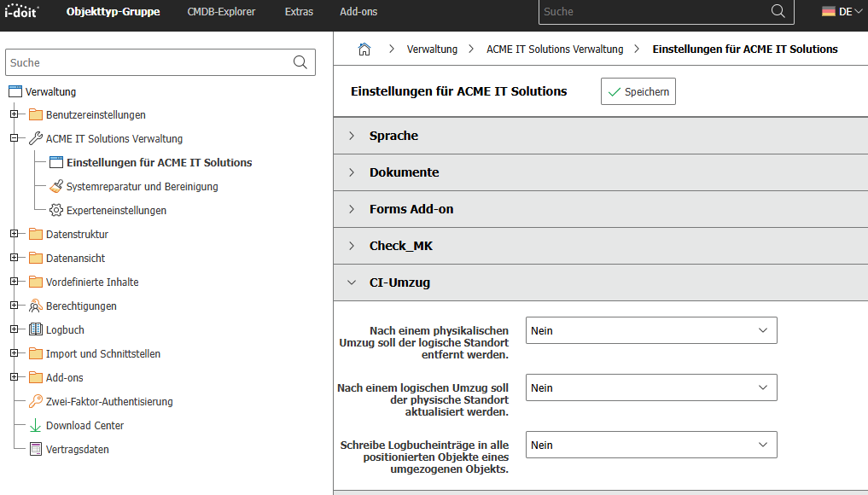Go to ACME IT Solutions Verwaltung breadcrumb
868x495 pixels.
click(555, 49)
